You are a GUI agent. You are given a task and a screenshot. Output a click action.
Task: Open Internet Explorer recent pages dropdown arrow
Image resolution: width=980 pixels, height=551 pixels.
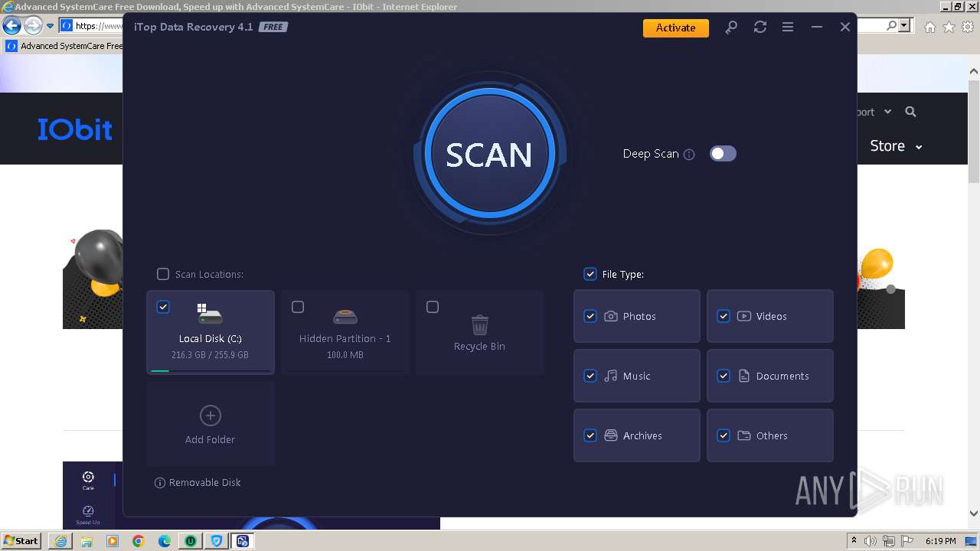tap(50, 25)
